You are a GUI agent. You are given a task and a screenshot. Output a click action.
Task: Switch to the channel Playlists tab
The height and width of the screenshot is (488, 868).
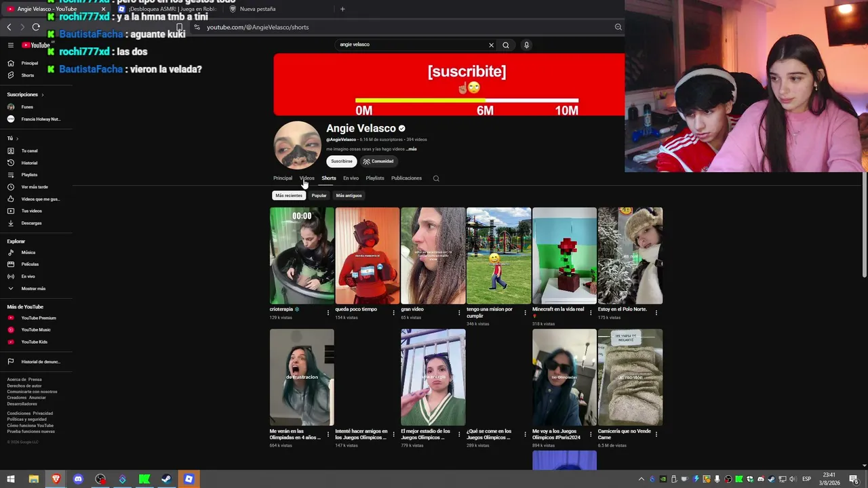click(x=375, y=178)
